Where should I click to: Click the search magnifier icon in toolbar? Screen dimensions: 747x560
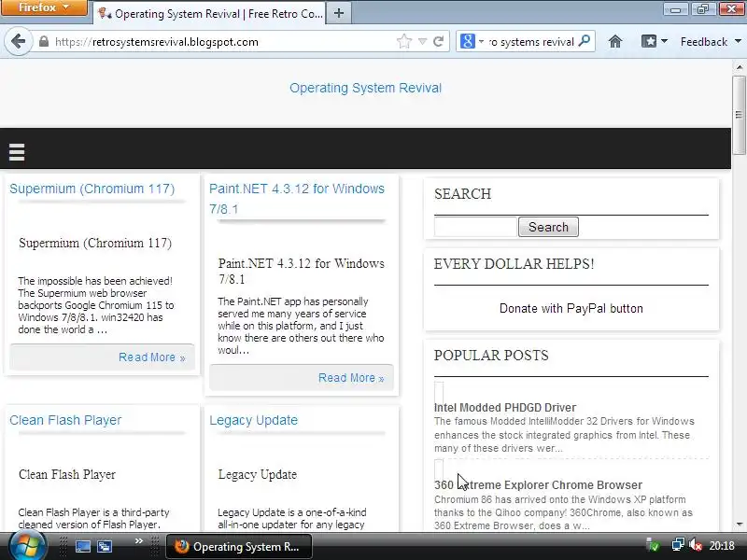click(585, 41)
